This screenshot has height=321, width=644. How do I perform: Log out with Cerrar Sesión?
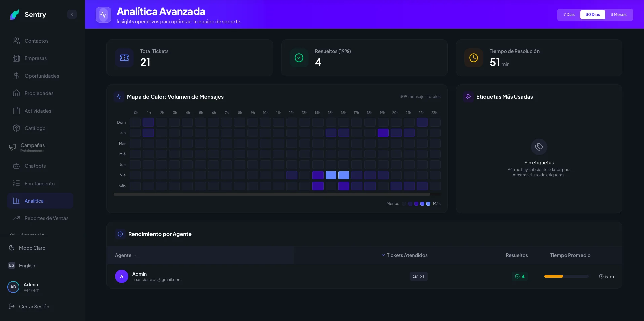(34, 306)
